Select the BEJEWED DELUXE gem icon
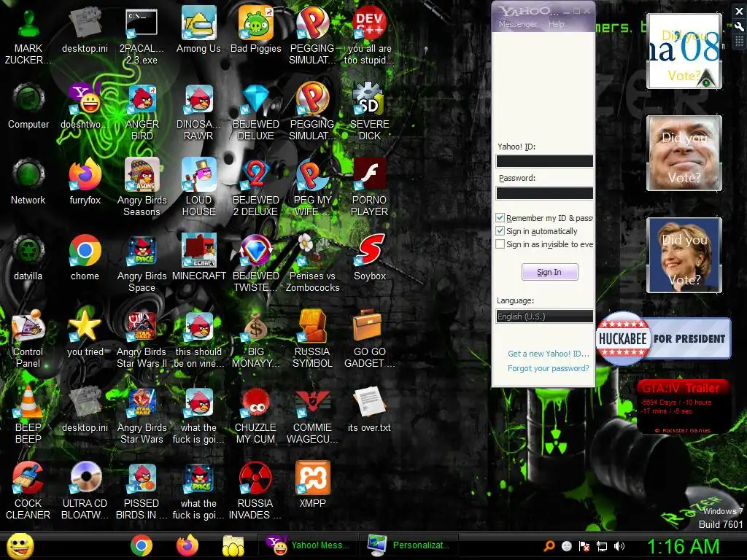Screen dimensions: 747x560 pyautogui.click(x=256, y=112)
